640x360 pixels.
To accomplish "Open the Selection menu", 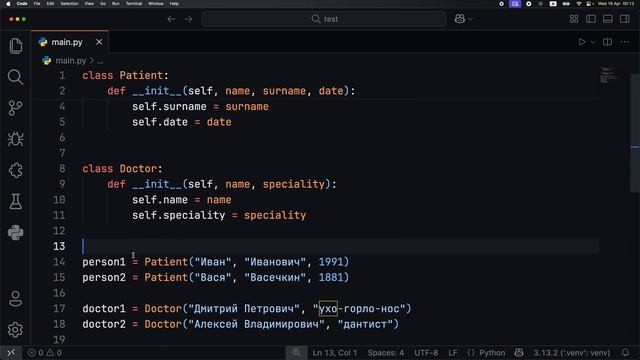I will [x=69, y=4].
